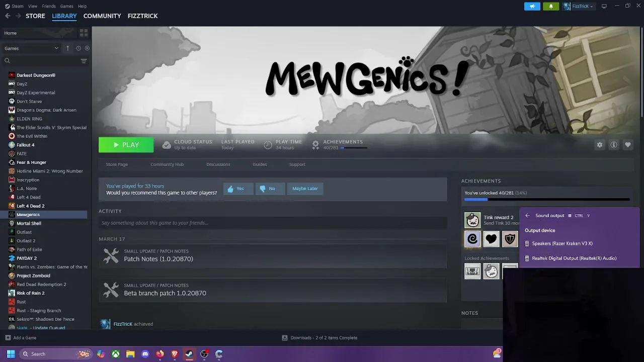Image resolution: width=644 pixels, height=362 pixels.
Task: Open Downloads status at the bottom
Action: click(319, 338)
